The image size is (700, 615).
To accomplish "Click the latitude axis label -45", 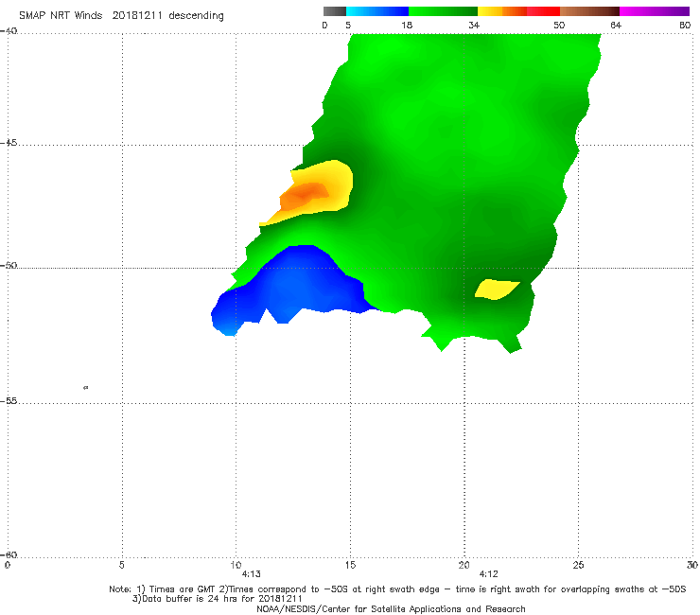I will [x=9, y=143].
